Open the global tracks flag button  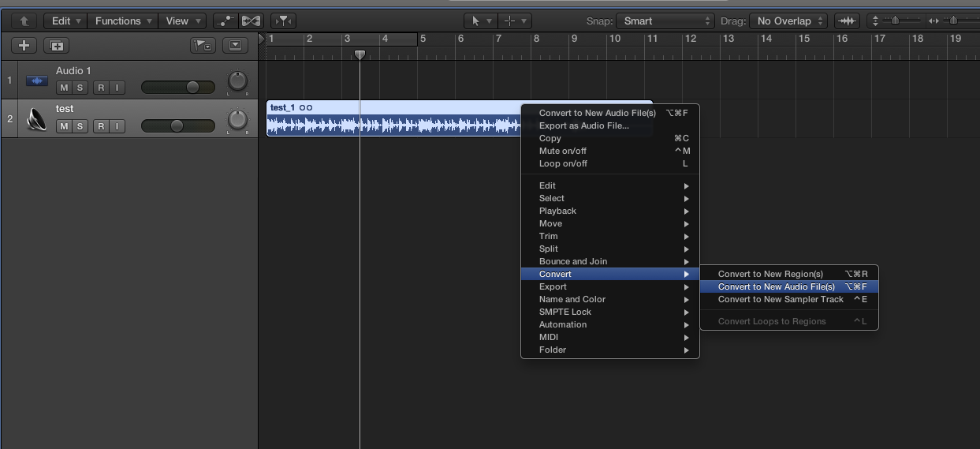tap(203, 46)
